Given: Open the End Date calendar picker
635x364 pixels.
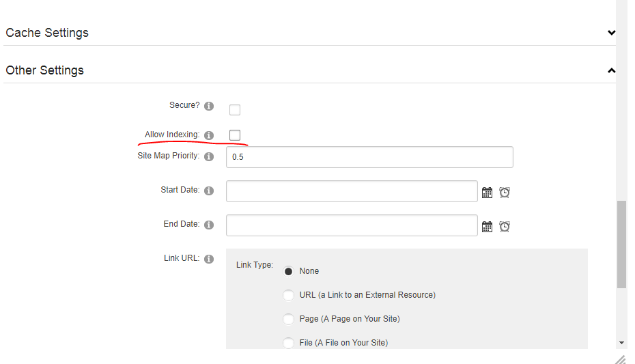Looking at the screenshot, I should 488,226.
